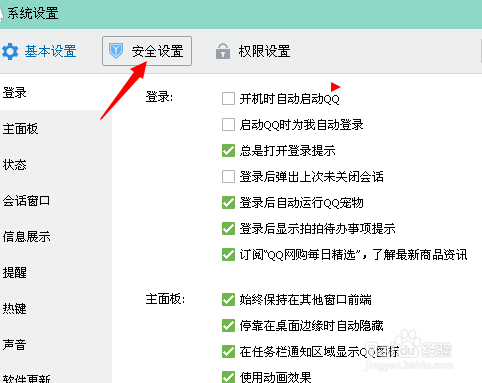Uncheck 停靠在桌面边缘时自动隐藏
The image size is (482, 383).
point(228,325)
